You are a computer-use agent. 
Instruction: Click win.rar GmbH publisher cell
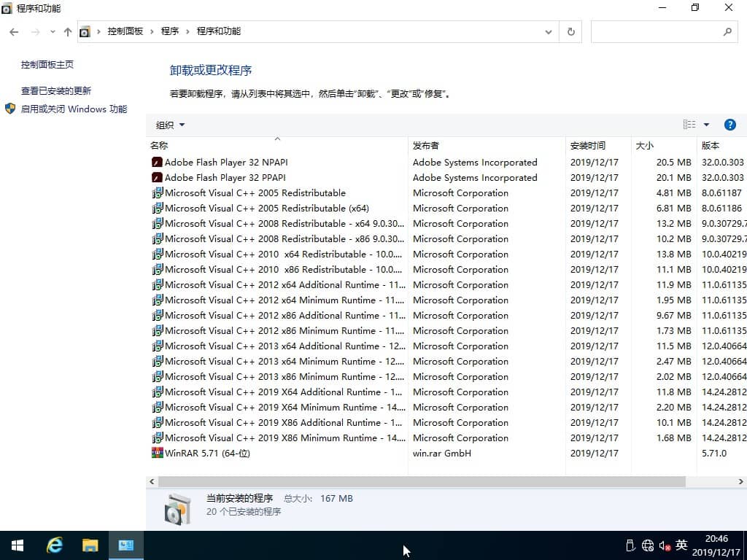coord(441,453)
